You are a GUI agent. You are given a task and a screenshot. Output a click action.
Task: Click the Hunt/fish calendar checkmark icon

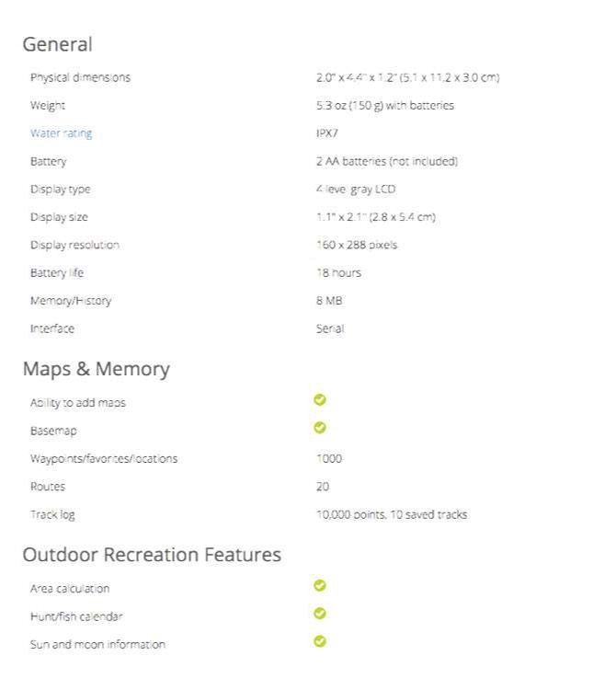[x=320, y=613]
